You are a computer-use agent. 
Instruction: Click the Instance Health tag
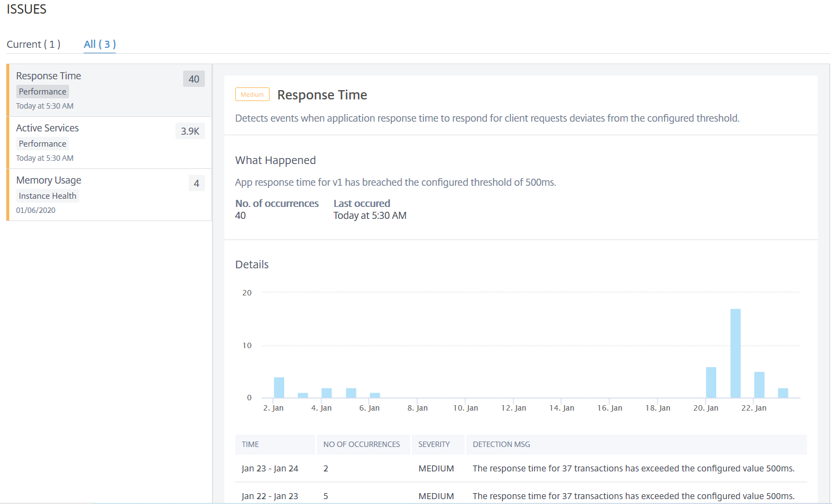[48, 196]
